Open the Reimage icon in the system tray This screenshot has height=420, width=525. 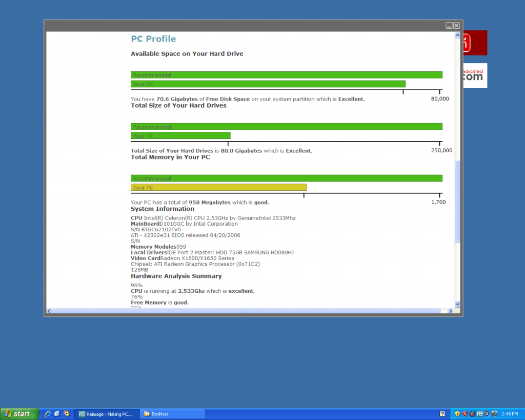pyautogui.click(x=479, y=414)
